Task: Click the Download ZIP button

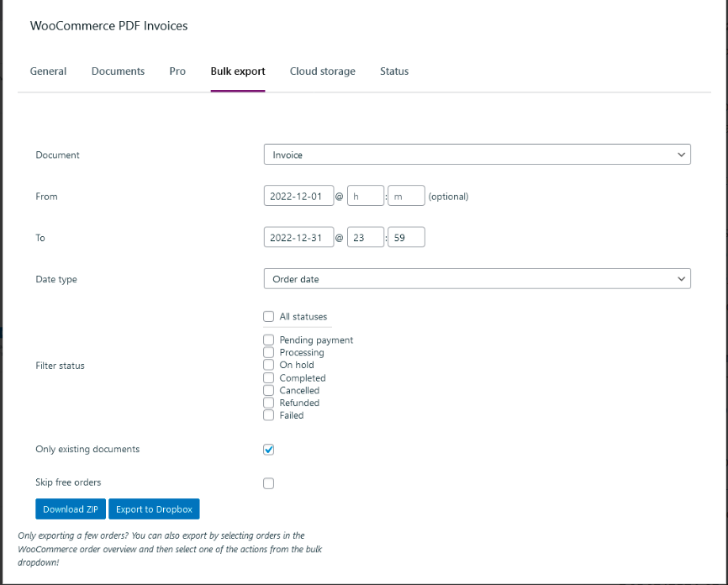Action: pos(70,509)
